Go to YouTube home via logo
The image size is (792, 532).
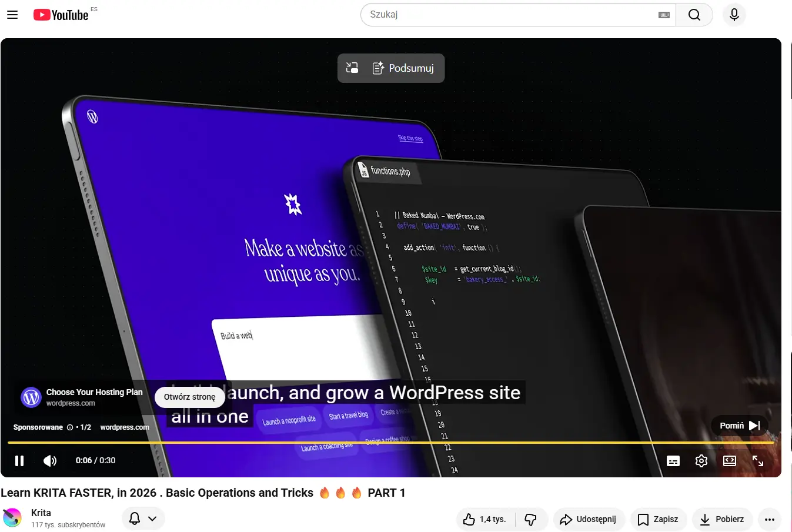[61, 15]
